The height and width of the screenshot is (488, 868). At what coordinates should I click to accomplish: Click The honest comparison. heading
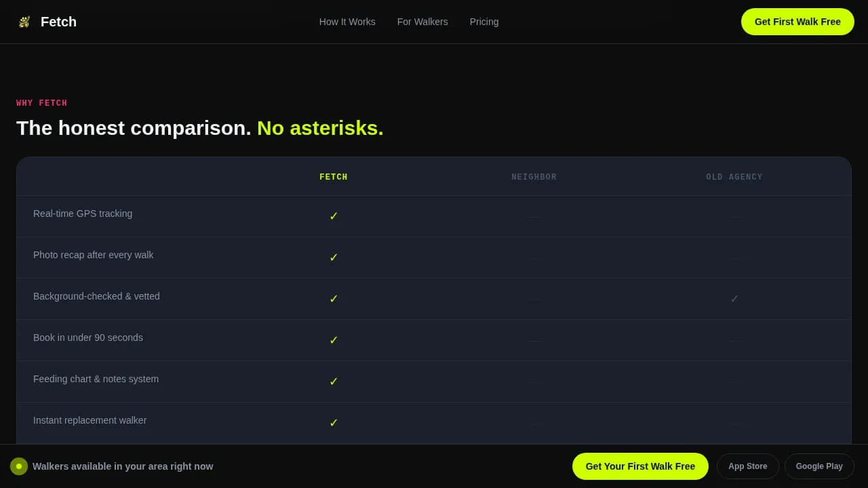[x=134, y=128]
